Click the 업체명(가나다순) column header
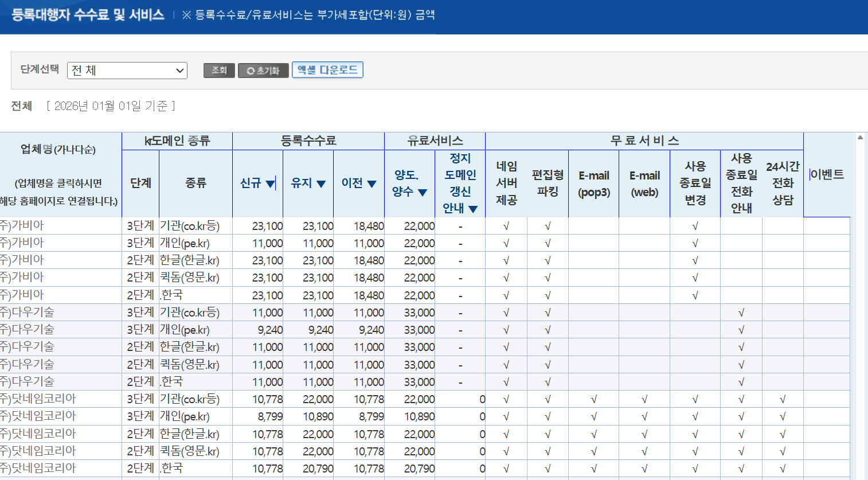This screenshot has width=868, height=480. point(58,149)
